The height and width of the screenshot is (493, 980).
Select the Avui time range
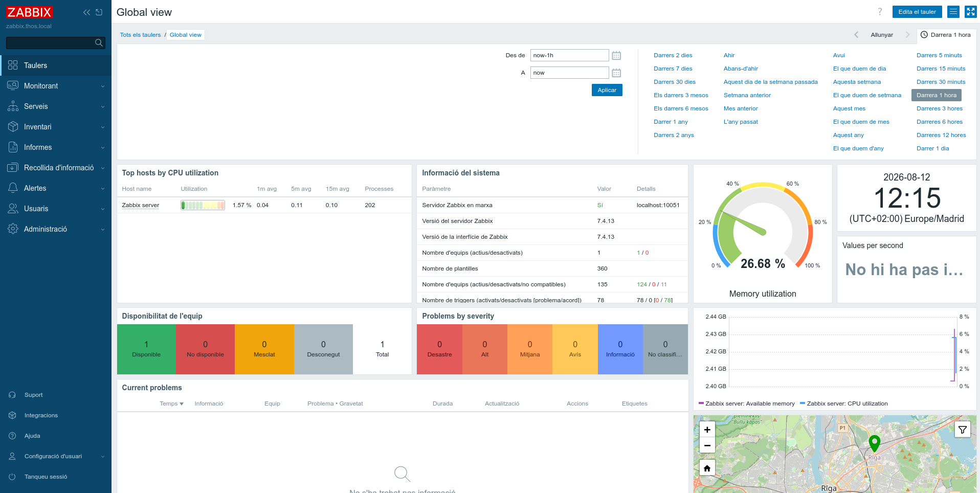[x=839, y=55]
